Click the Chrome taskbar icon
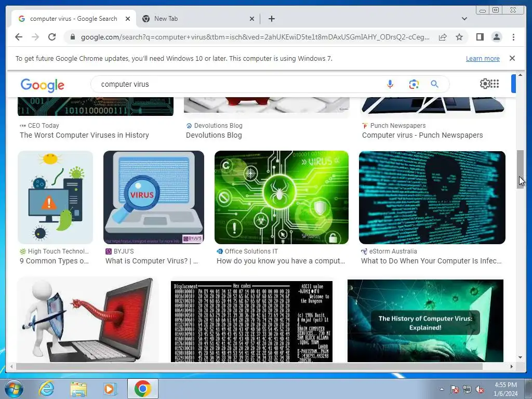Image resolution: width=532 pixels, height=399 pixels. point(143,389)
